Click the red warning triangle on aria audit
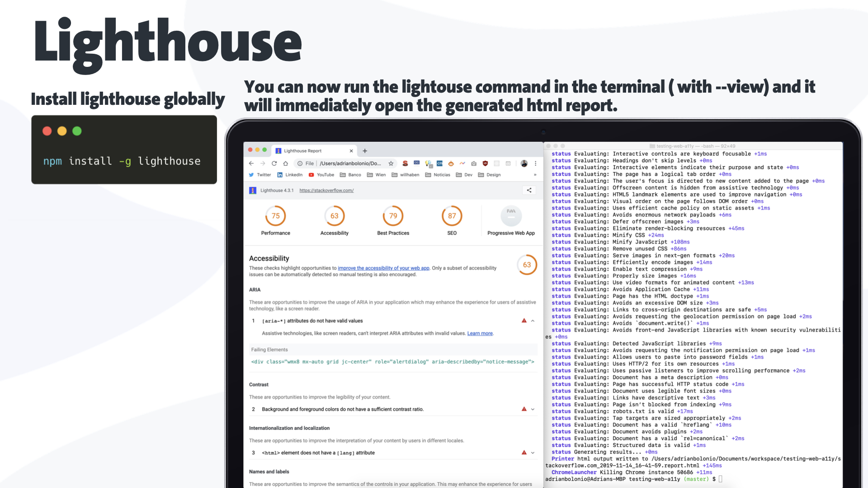Viewport: 868px width, 488px height. (524, 320)
